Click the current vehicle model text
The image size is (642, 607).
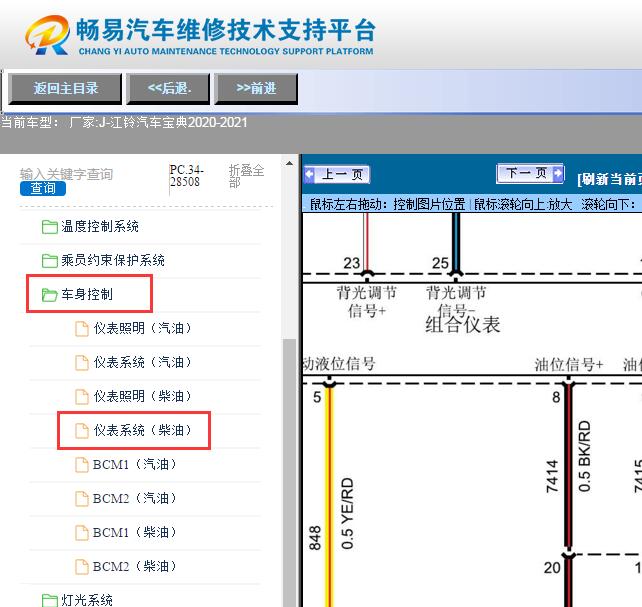point(124,122)
